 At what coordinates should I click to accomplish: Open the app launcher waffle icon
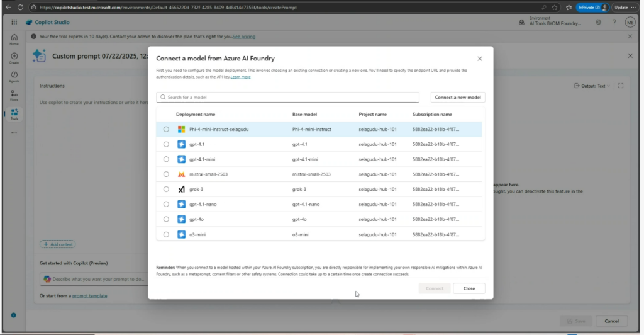[14, 22]
